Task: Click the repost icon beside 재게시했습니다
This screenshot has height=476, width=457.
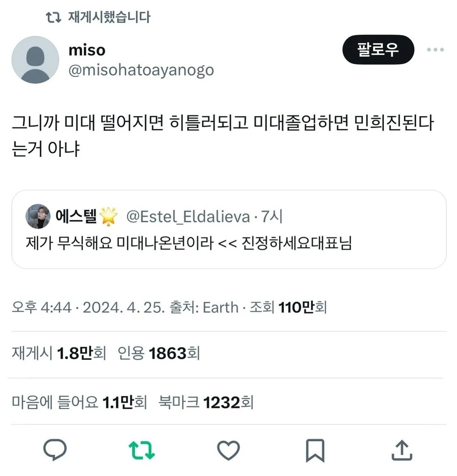Action: pos(53,17)
